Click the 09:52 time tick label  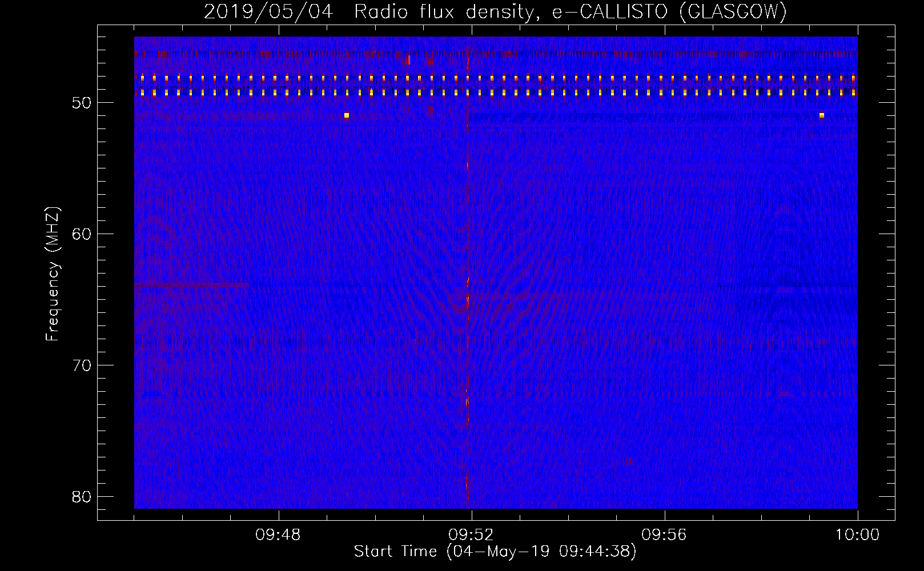click(x=471, y=535)
